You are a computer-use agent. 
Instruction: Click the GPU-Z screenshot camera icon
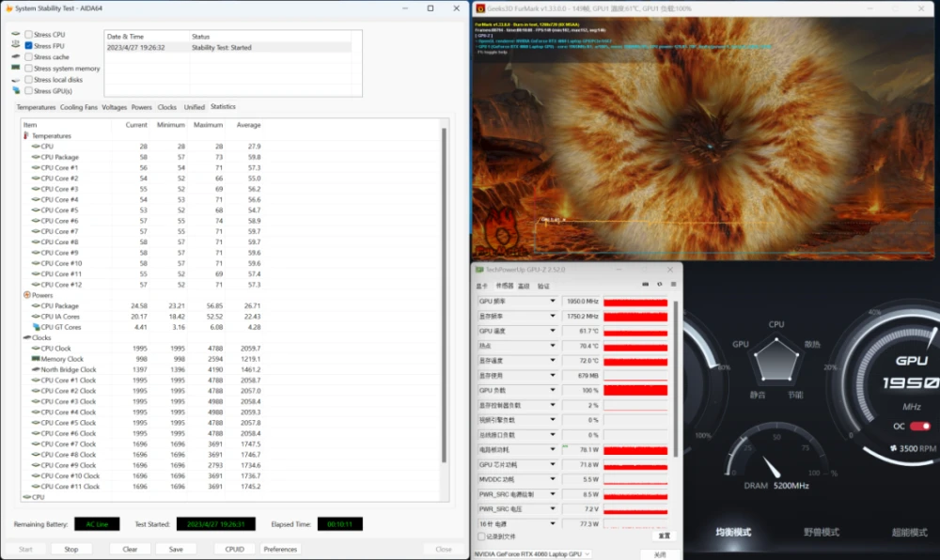point(645,285)
